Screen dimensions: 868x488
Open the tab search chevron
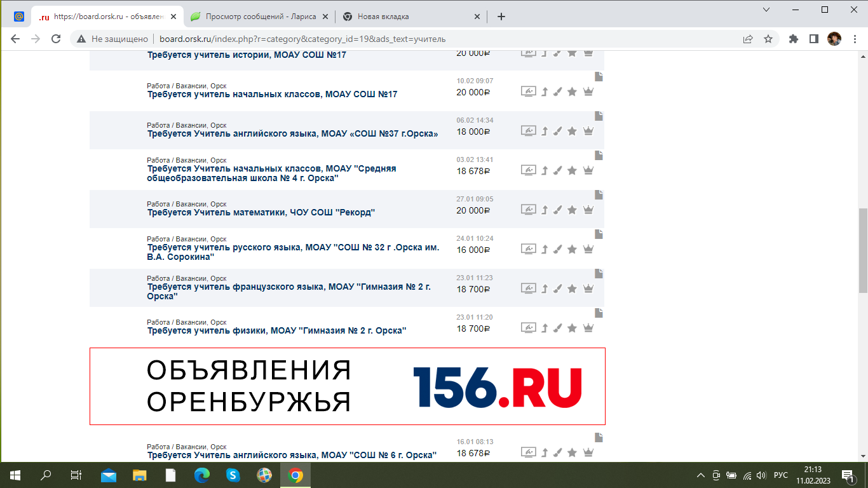click(767, 10)
